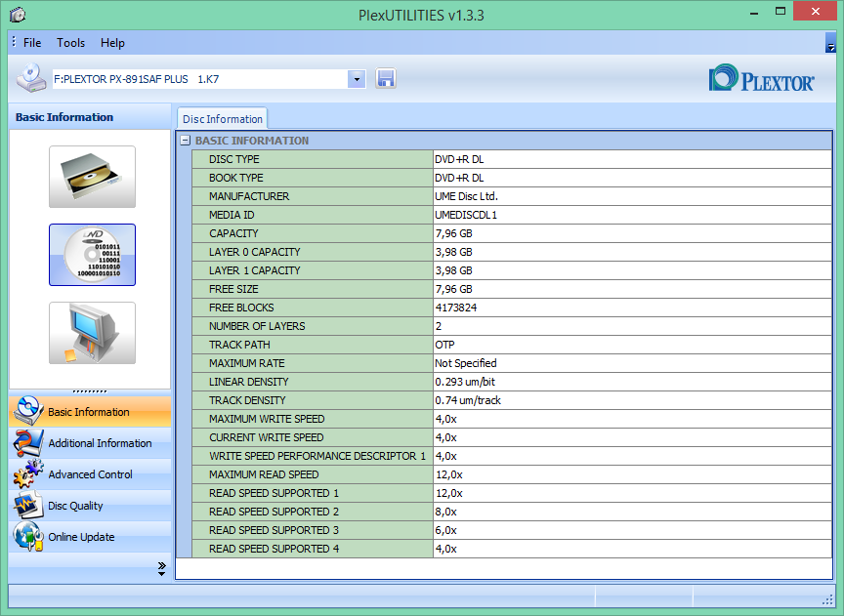Open the Disc Quality section
This screenshot has height=616, width=844.
click(90, 505)
